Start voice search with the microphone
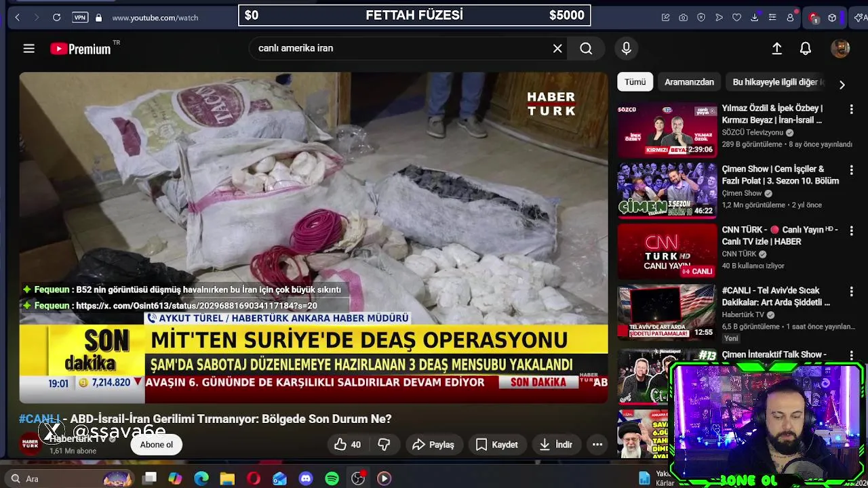This screenshot has width=868, height=488. click(626, 48)
